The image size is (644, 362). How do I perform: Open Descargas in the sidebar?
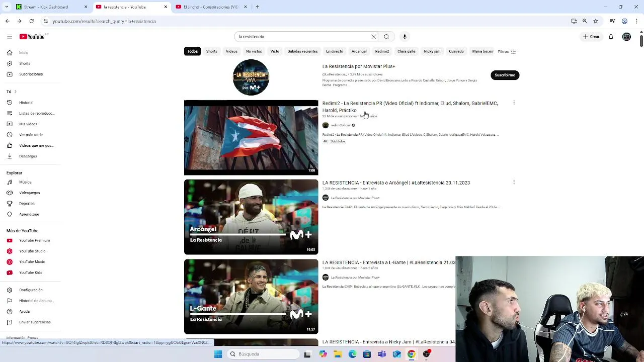pyautogui.click(x=28, y=156)
